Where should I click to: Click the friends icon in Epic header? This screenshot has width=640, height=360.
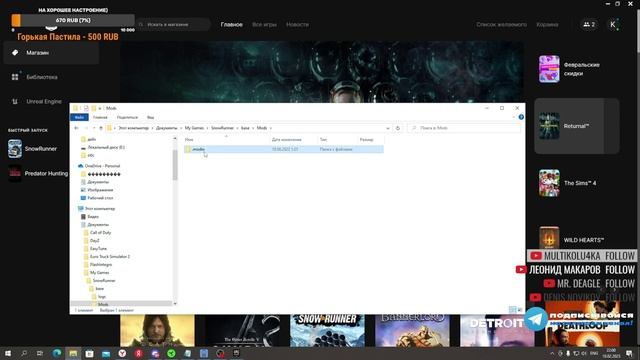(x=589, y=24)
